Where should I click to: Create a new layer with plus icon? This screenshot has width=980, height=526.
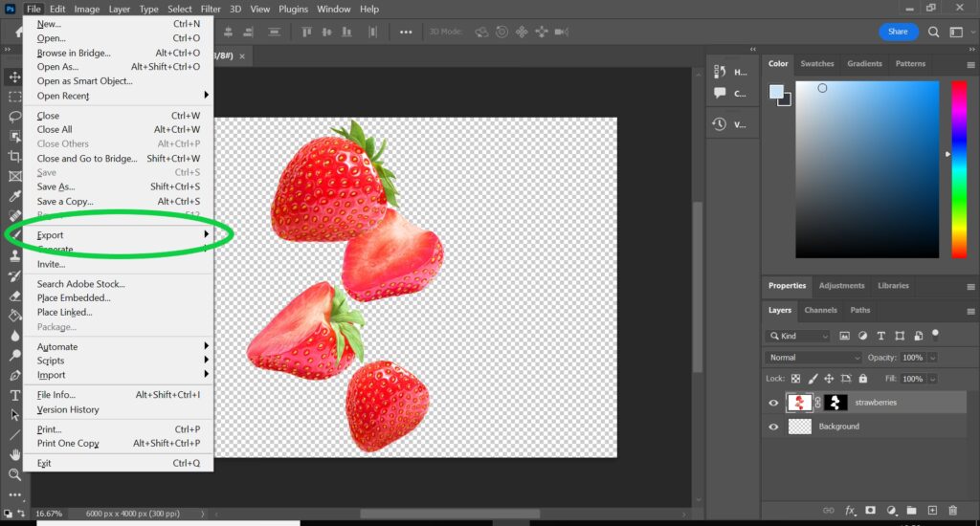pos(932,511)
